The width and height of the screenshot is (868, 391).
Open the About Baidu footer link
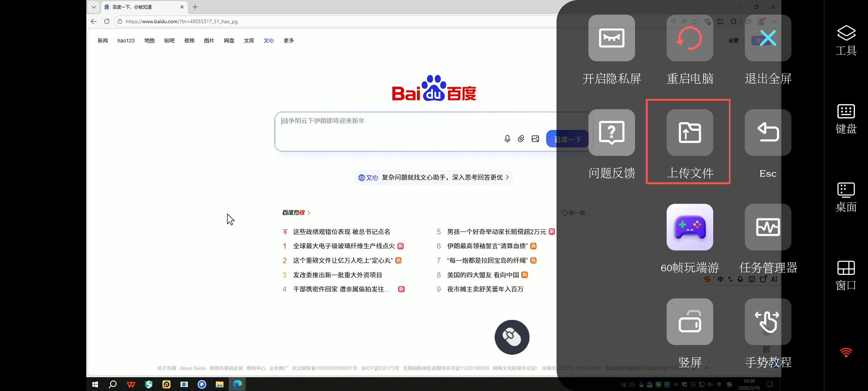pos(193,368)
